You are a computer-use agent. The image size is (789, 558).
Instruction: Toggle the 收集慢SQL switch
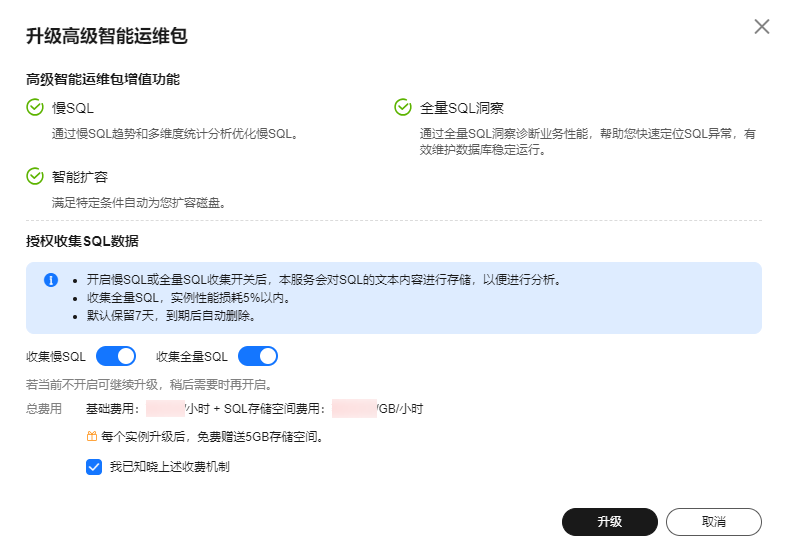coord(116,356)
